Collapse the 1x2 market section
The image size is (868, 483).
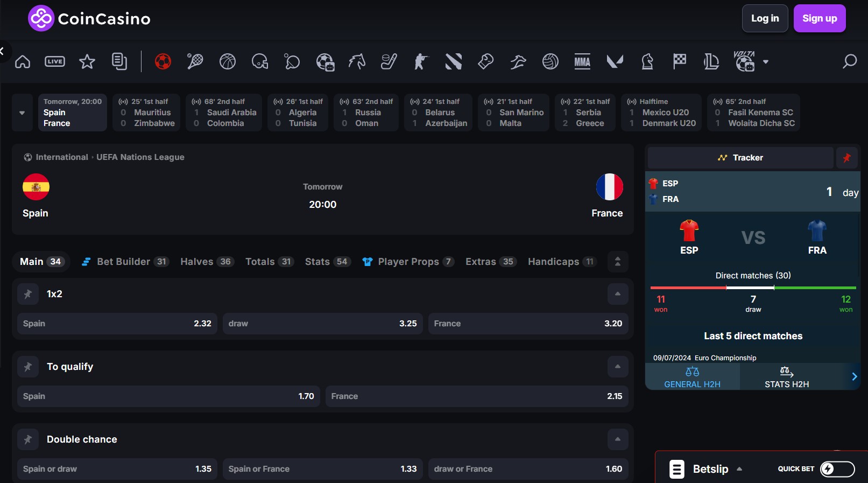click(x=618, y=294)
